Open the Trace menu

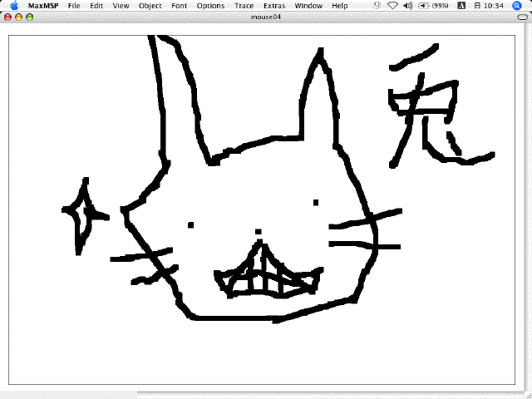coord(244,6)
